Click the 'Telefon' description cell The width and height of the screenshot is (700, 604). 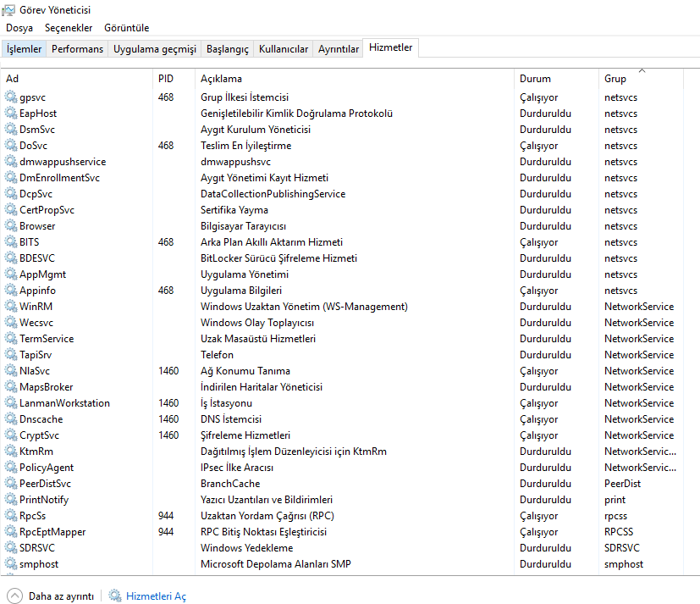(217, 355)
